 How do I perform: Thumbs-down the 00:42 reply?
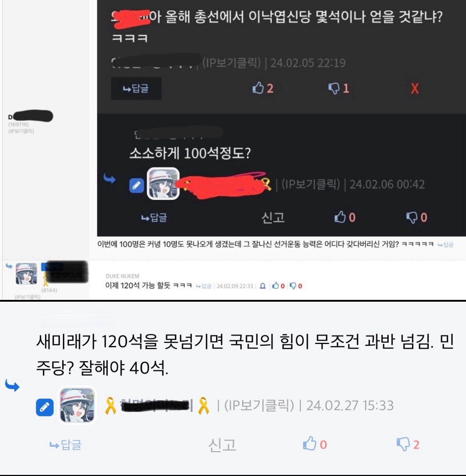[412, 217]
